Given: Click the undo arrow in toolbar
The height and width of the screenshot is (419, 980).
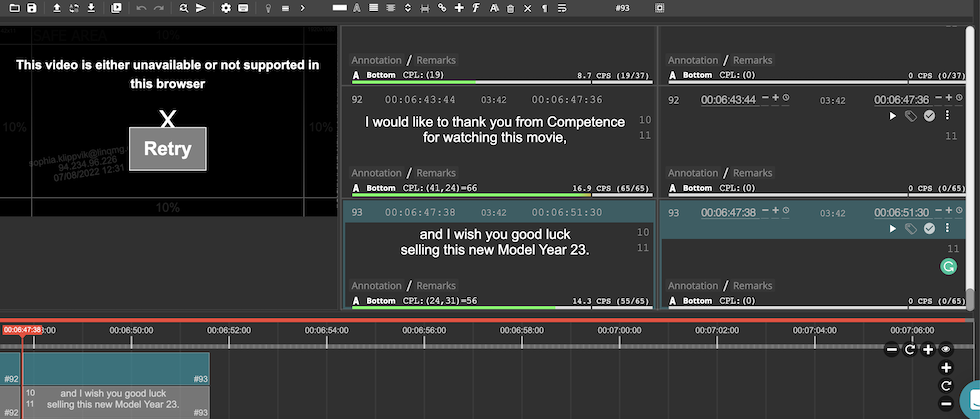Looking at the screenshot, I should [x=141, y=8].
